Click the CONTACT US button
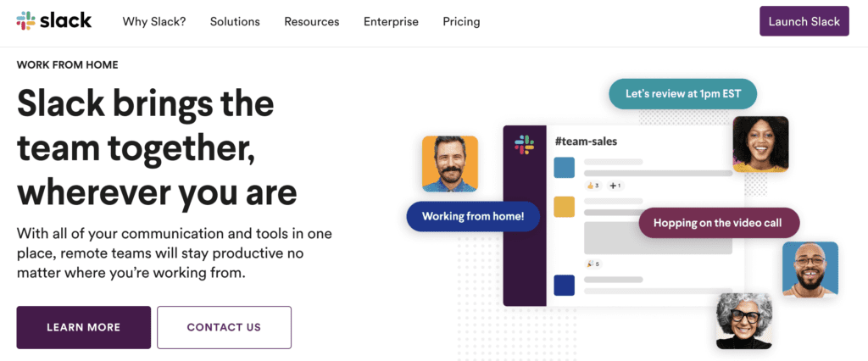Viewport: 868px width, 361px height. [x=224, y=327]
